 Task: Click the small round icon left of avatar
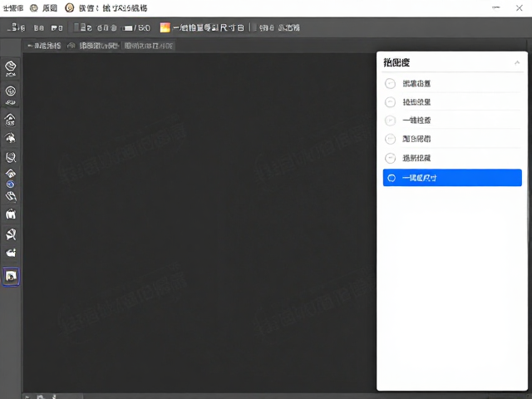point(34,7)
